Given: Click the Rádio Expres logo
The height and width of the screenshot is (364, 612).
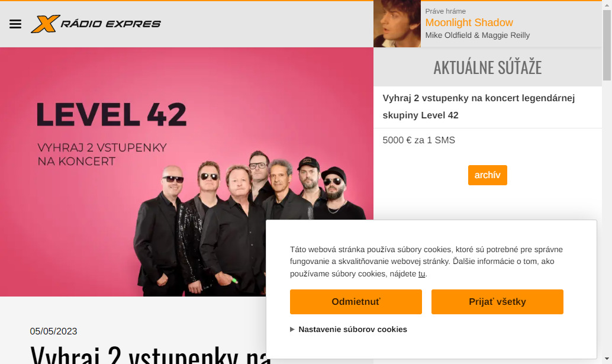Looking at the screenshot, I should (96, 24).
